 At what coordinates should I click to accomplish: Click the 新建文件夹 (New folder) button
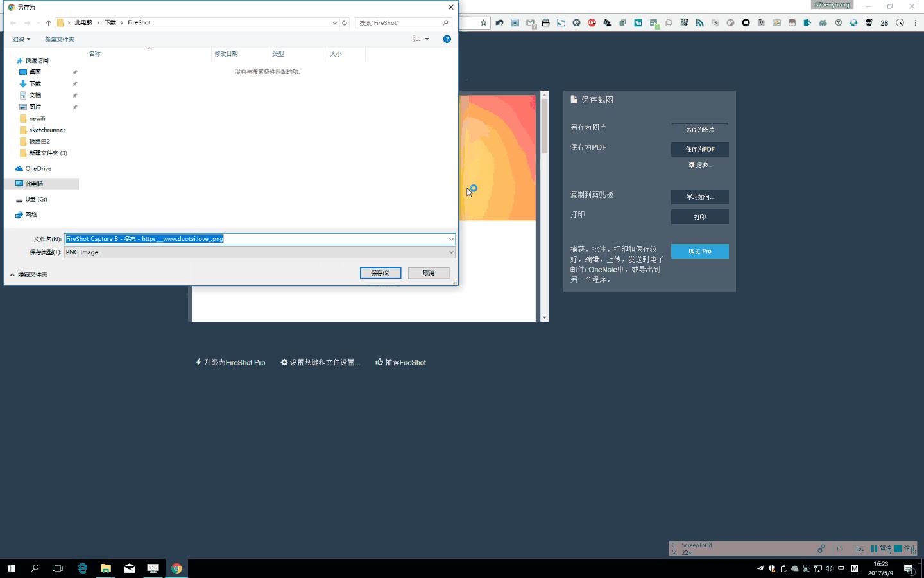coord(60,39)
